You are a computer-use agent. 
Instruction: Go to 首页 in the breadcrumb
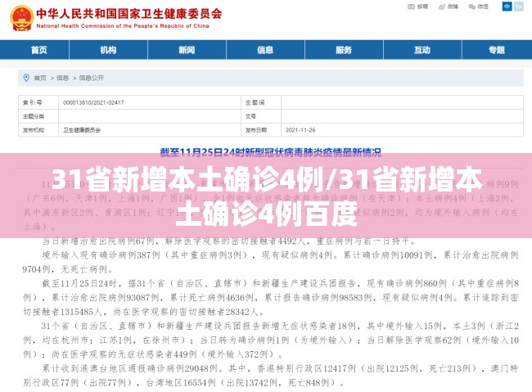click(x=40, y=78)
